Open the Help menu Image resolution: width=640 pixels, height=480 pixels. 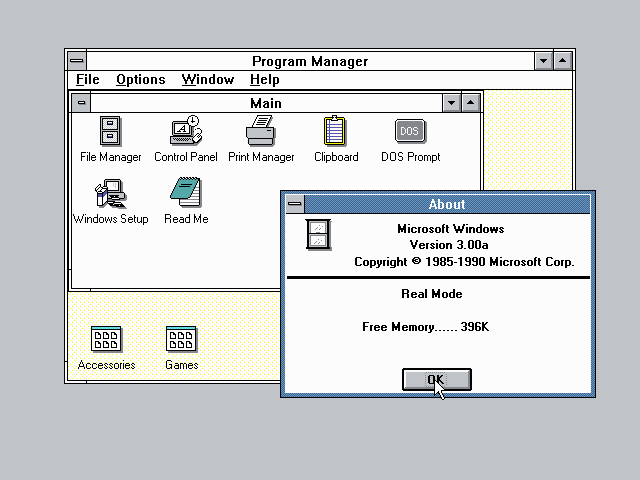pos(265,80)
